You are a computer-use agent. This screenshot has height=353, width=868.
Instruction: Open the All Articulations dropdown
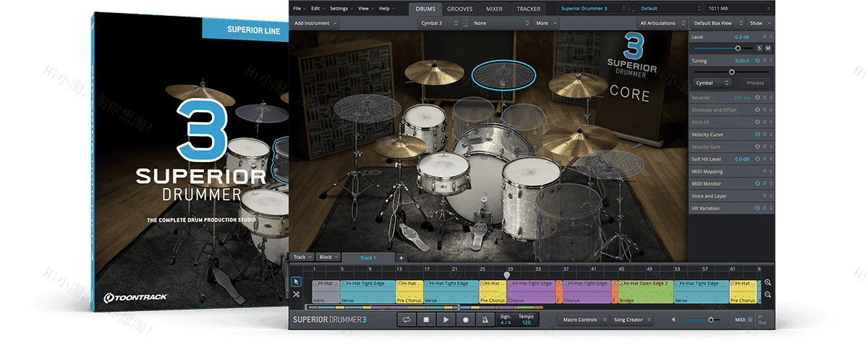(x=661, y=23)
